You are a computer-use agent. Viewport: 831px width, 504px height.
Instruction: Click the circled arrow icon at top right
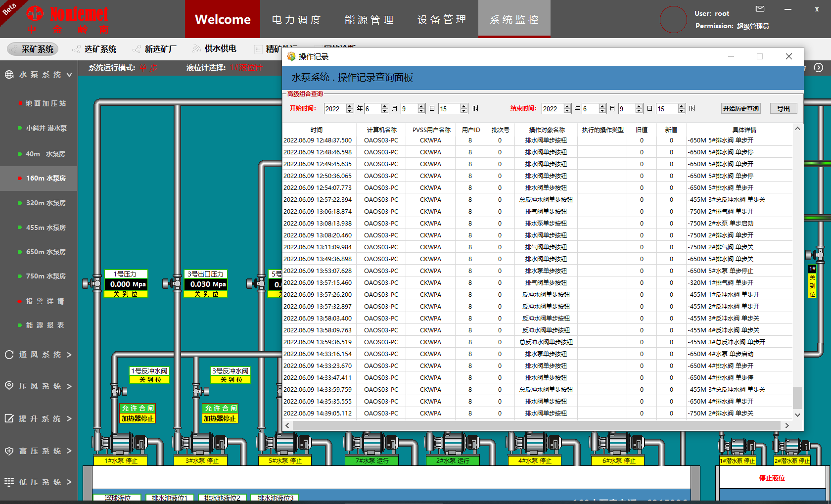tap(819, 68)
